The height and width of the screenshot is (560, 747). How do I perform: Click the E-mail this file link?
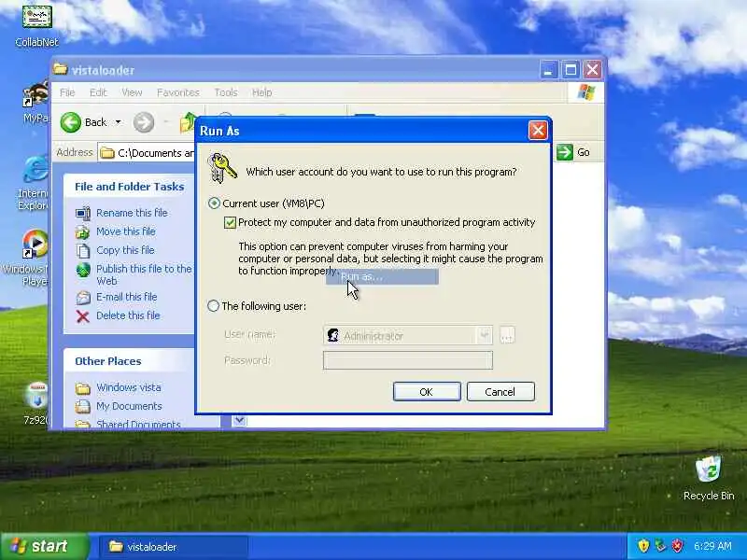(127, 297)
